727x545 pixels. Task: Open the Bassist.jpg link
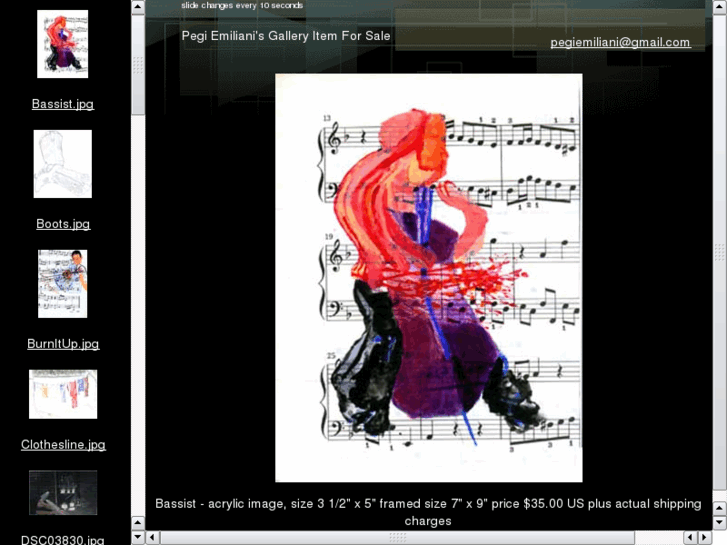pos(63,104)
